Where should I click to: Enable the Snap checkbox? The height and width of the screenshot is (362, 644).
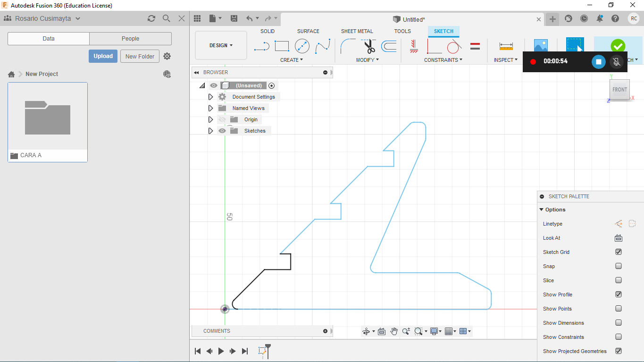[x=619, y=266]
